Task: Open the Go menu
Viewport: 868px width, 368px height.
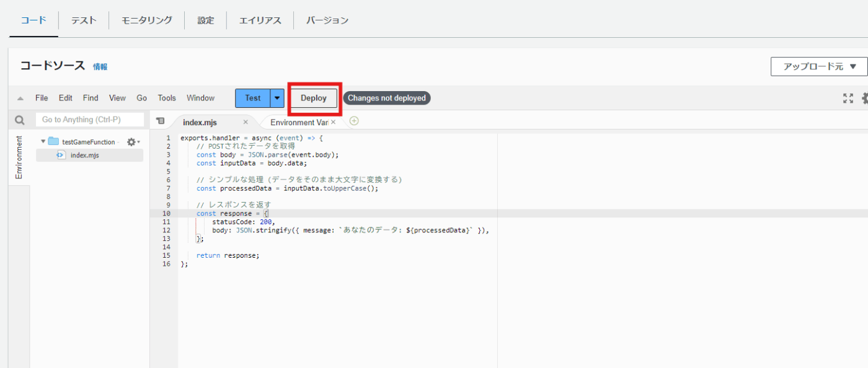Action: coord(142,98)
